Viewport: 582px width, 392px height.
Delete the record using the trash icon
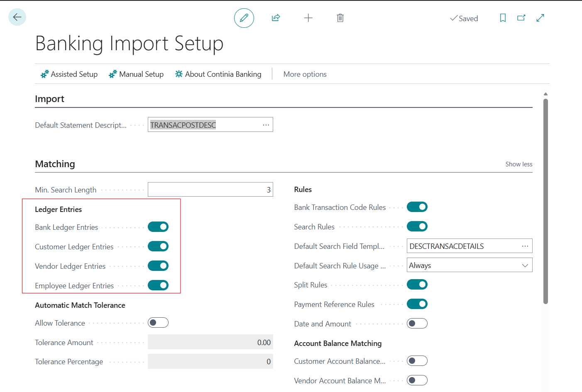340,18
